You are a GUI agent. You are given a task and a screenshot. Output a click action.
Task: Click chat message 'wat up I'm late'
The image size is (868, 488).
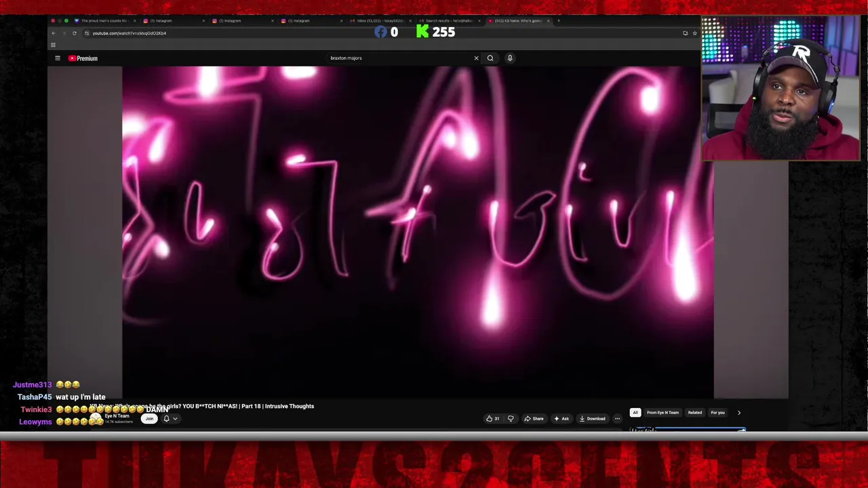81,397
